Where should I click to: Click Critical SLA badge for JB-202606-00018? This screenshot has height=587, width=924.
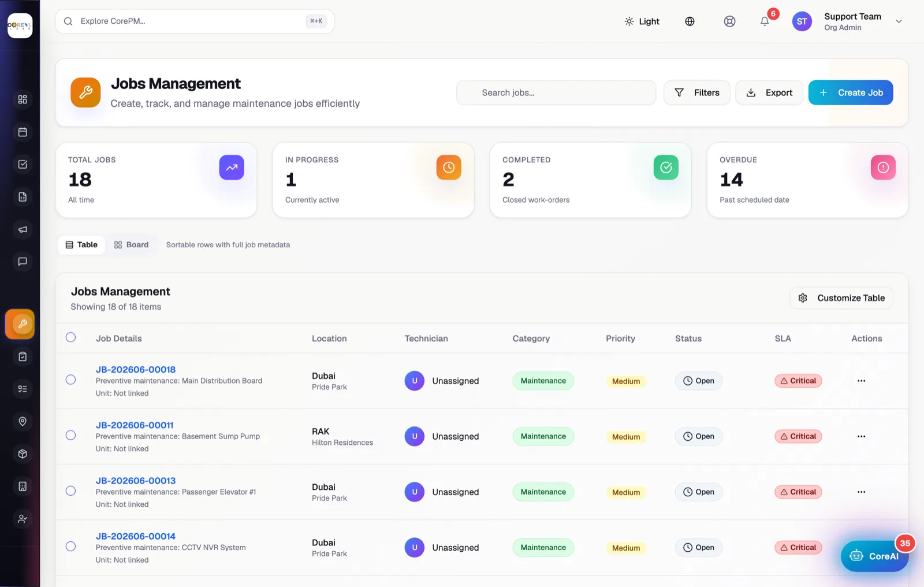tap(798, 381)
